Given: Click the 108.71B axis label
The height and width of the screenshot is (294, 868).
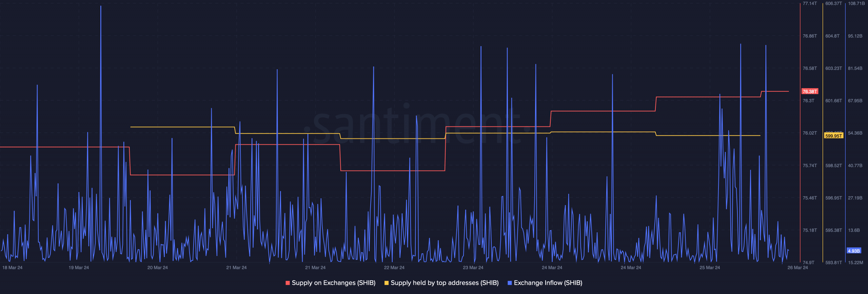Looking at the screenshot, I should click(856, 3).
